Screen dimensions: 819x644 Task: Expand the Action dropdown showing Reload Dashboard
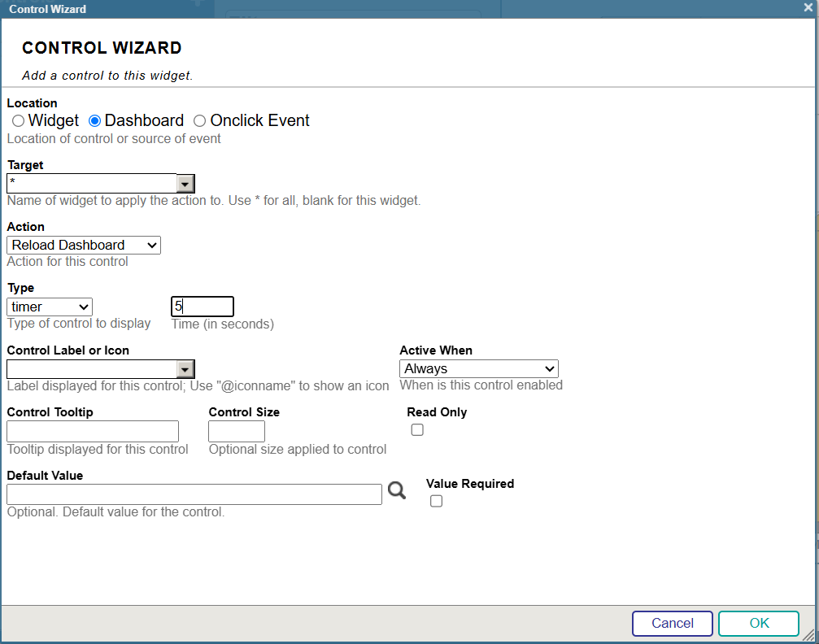[84, 245]
